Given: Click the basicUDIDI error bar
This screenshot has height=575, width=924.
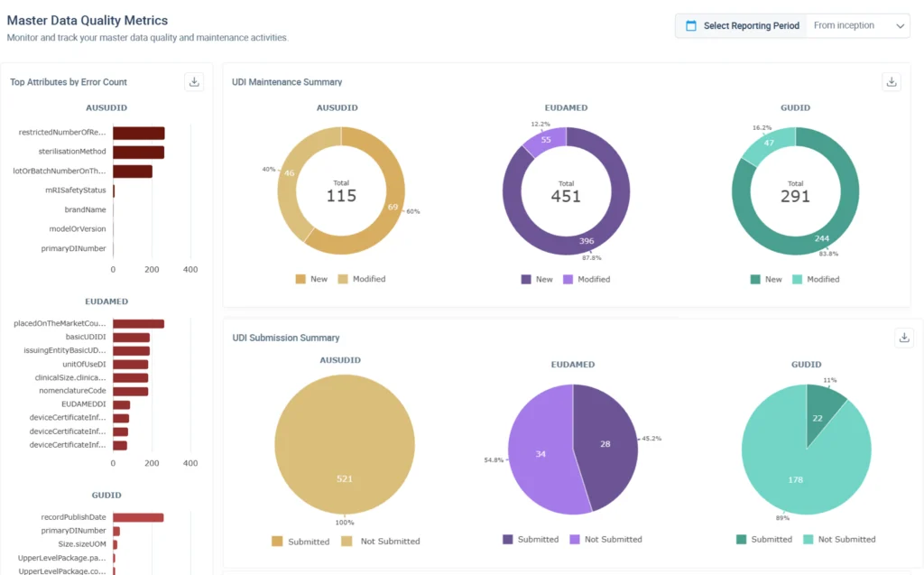Looking at the screenshot, I should (x=132, y=338).
